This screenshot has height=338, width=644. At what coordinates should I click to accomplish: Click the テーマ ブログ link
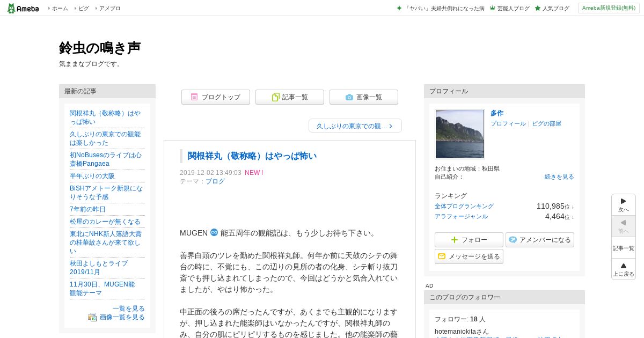point(215,181)
